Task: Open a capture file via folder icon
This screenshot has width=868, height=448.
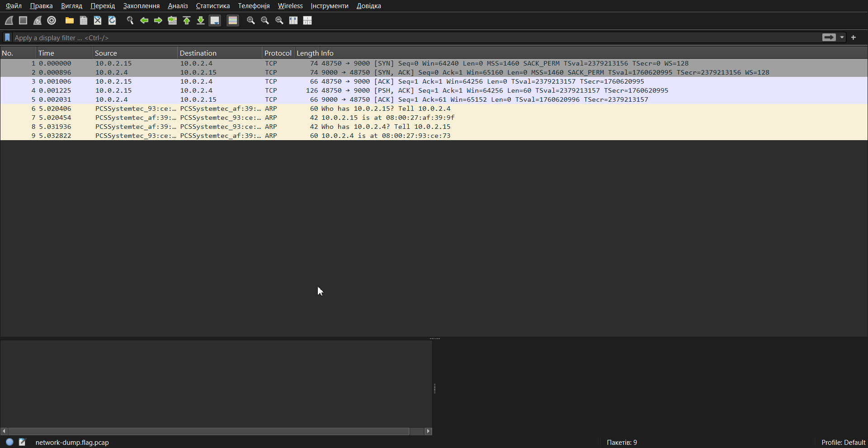Action: (x=69, y=20)
